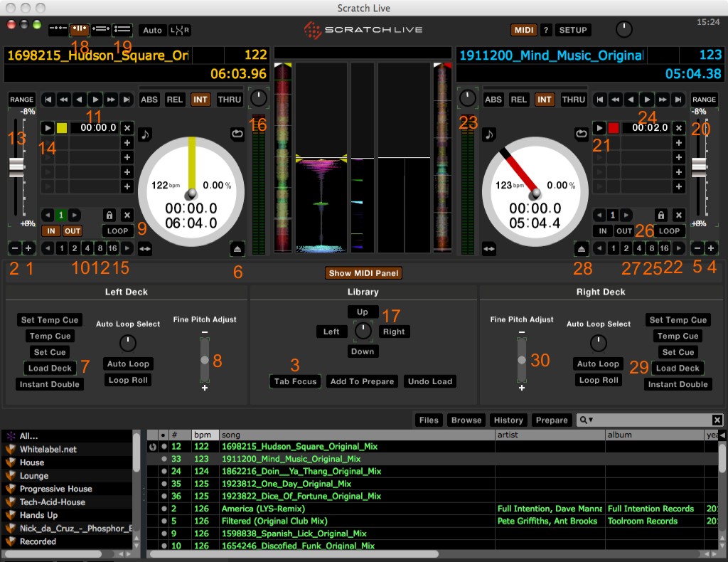Toggle key lock note icon on left deck
728x562 pixels.
(146, 133)
